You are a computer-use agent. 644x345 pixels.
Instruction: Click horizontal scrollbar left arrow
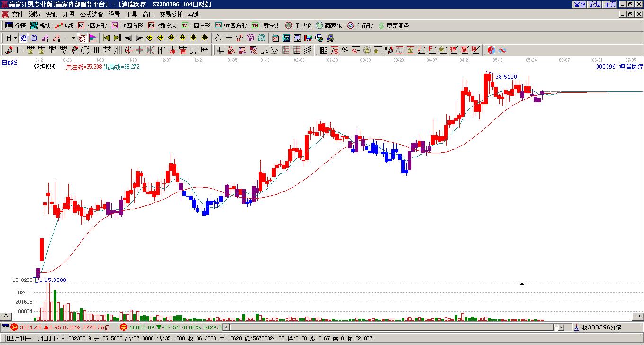click(x=226, y=327)
